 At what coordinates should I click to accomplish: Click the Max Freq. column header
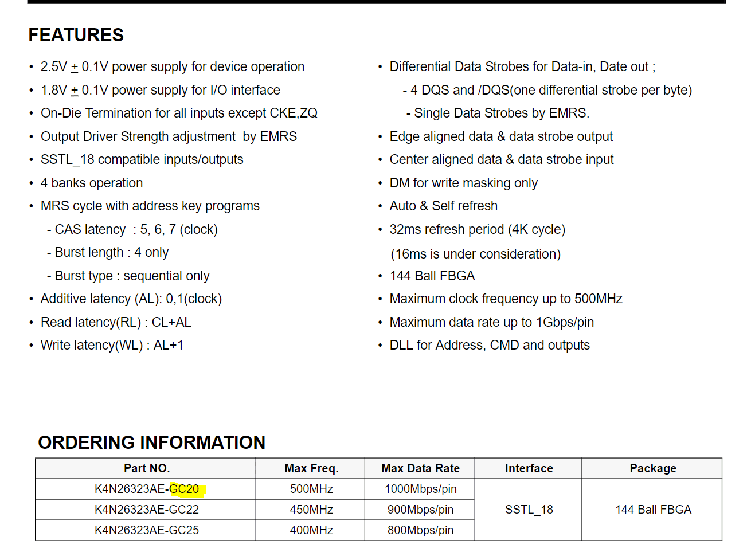311,468
